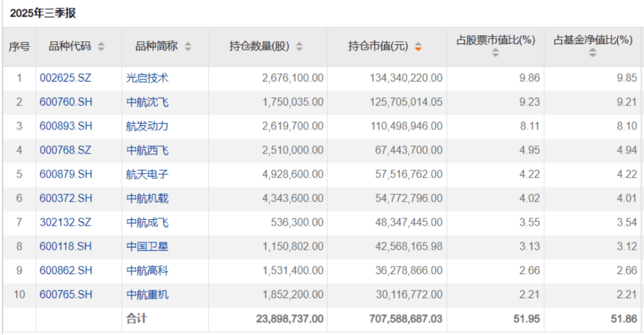
Task: Click the 序号 column header
Action: (x=19, y=46)
